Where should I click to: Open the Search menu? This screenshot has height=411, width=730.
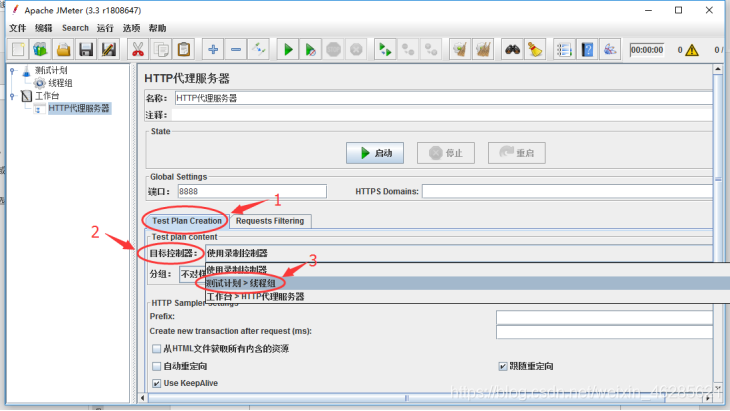click(75, 28)
